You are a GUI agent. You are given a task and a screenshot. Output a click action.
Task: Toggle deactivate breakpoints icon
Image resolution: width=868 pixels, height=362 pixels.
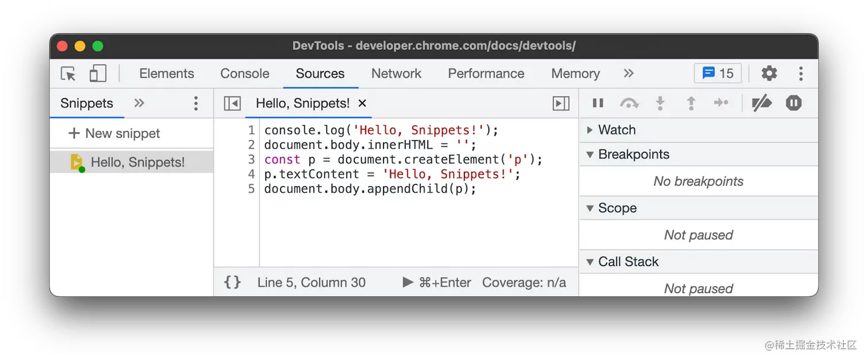click(x=762, y=103)
